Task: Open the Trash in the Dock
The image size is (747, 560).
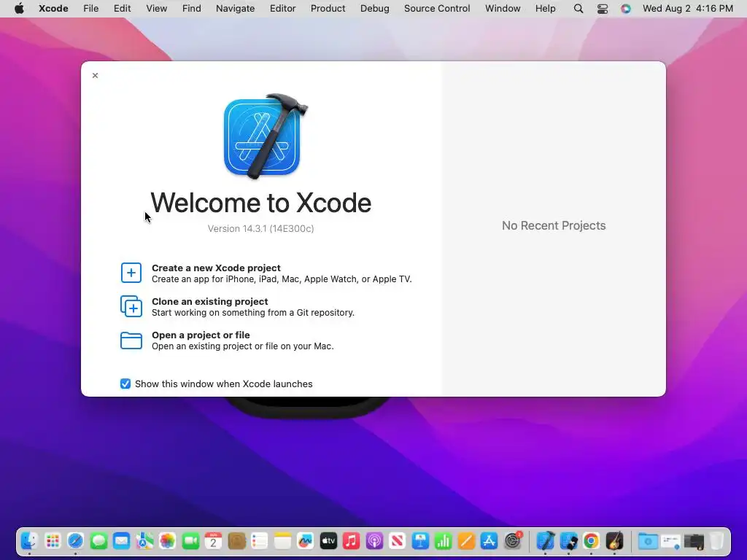Action: 717,541
